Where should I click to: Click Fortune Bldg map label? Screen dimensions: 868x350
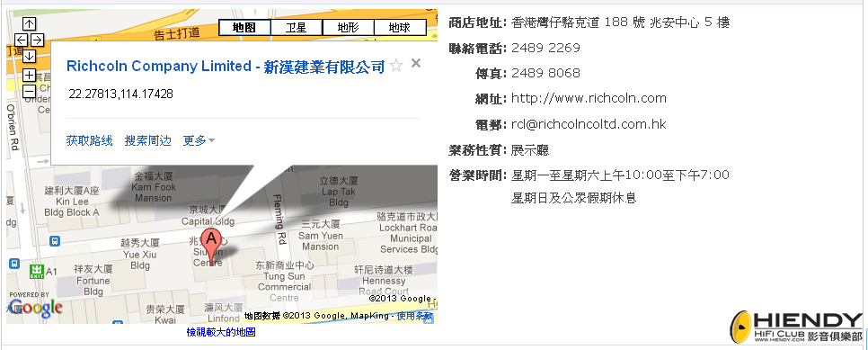tap(93, 280)
